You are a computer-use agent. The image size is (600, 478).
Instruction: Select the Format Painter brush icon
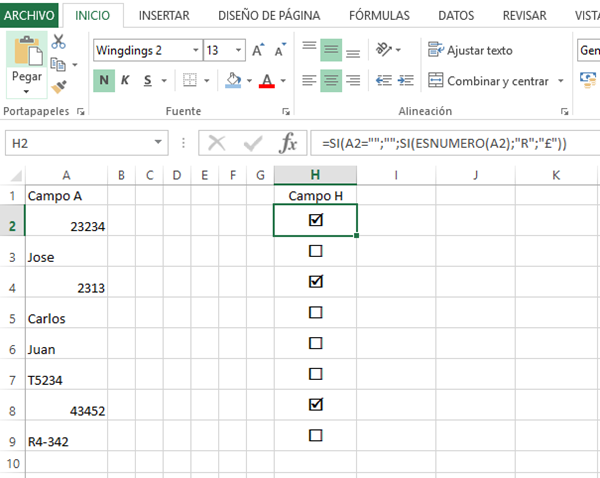coord(59,87)
